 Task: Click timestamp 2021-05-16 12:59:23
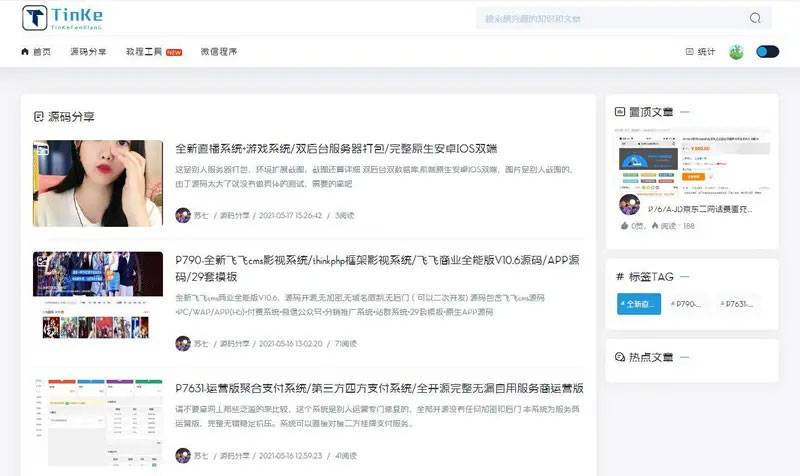pos(290,455)
